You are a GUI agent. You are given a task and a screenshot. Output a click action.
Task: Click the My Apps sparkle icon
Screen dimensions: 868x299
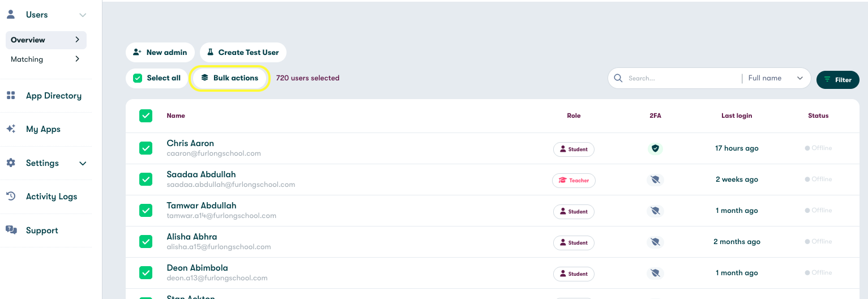tap(11, 129)
